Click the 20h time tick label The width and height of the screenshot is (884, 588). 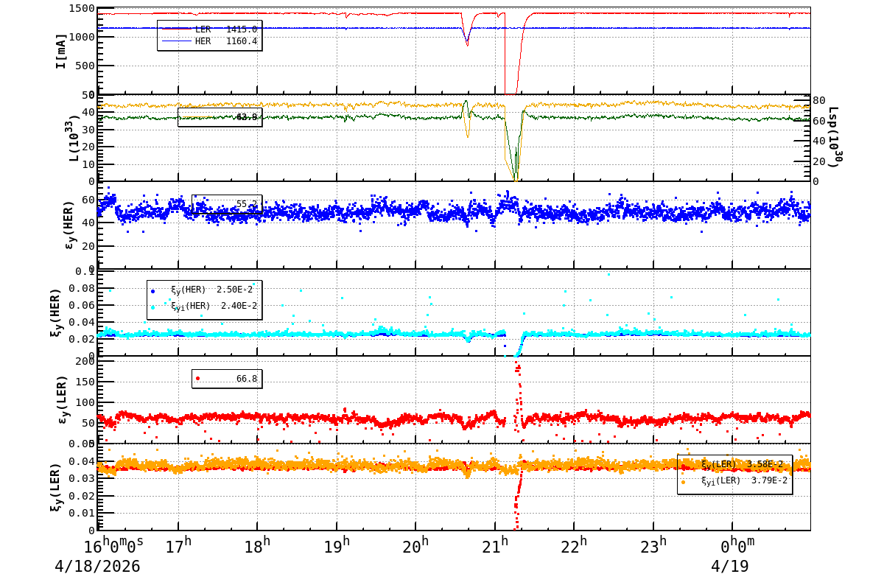[415, 545]
